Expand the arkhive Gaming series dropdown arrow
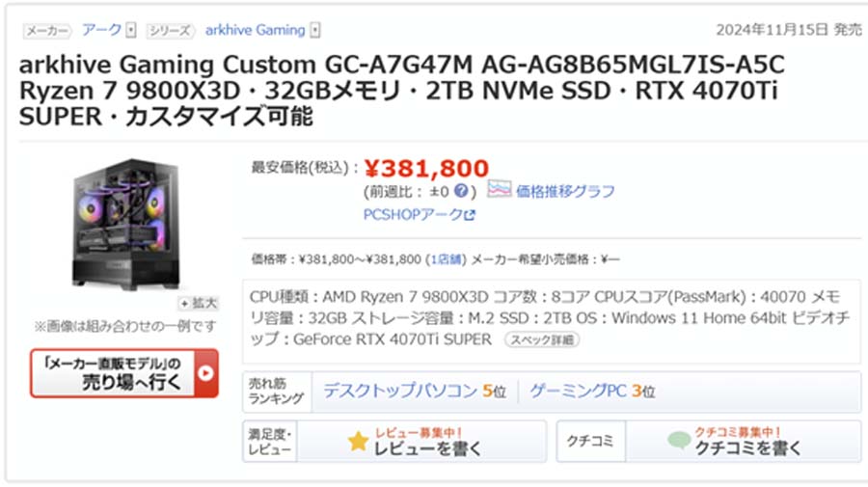The width and height of the screenshot is (868, 487). 315,30
